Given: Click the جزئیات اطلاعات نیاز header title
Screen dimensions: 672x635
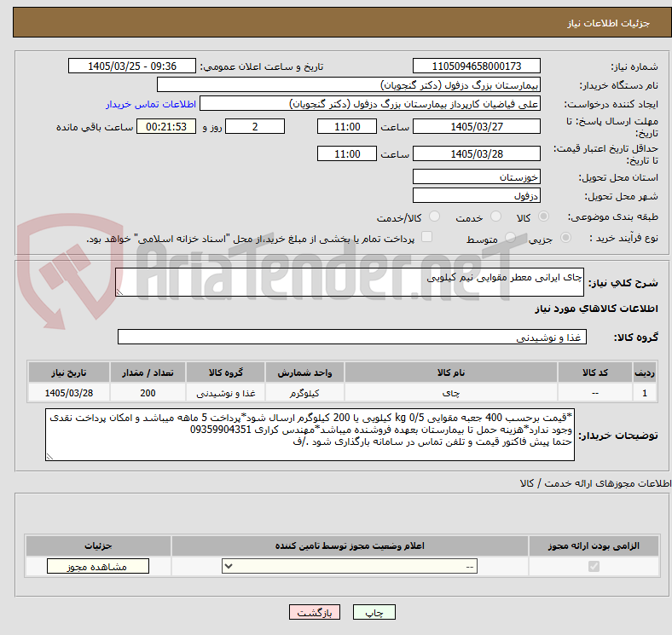Looking at the screenshot, I should [x=608, y=23].
